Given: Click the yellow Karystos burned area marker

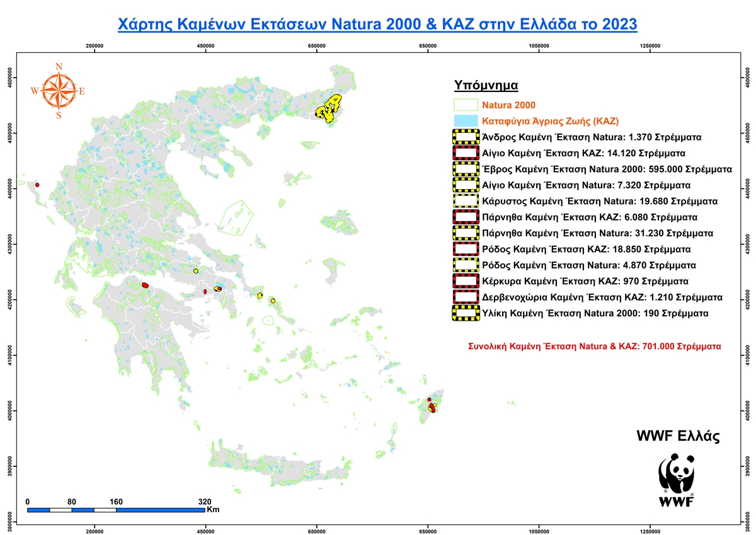Looking at the screenshot, I should pos(260,295).
